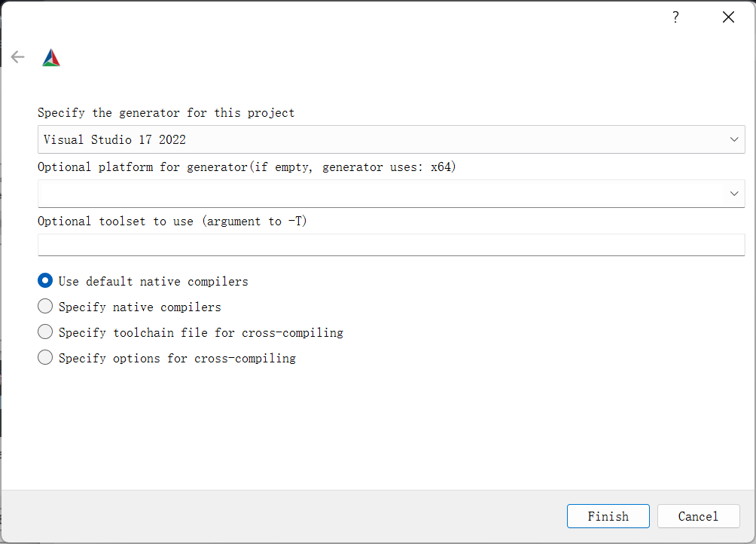Image resolution: width=756 pixels, height=544 pixels.
Task: Enable Specify toolchain file for cross-compiling
Action: click(46, 332)
